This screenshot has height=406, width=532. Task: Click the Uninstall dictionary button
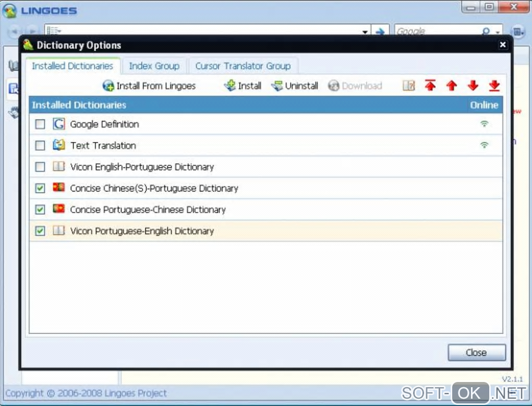[x=295, y=86]
